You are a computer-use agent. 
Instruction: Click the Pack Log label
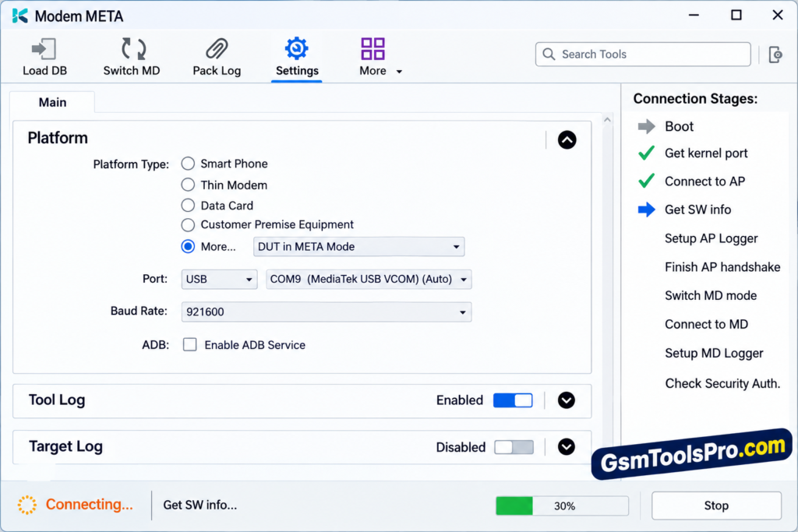[x=217, y=71]
